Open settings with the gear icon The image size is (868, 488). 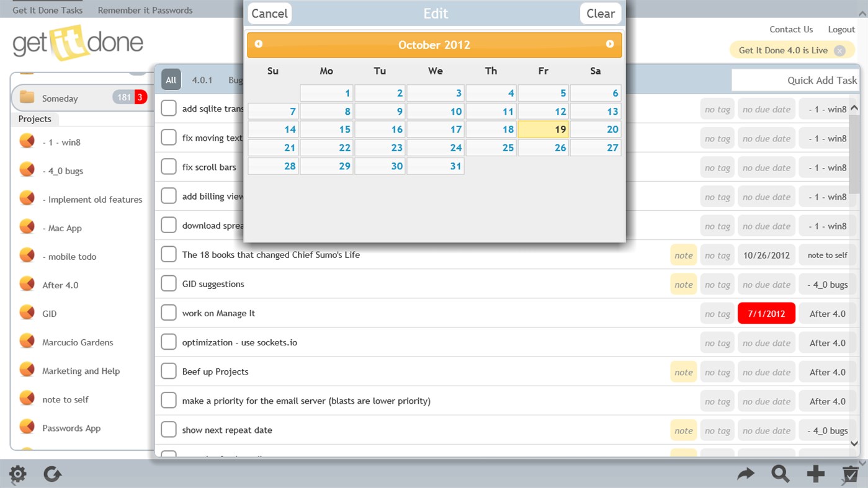17,474
